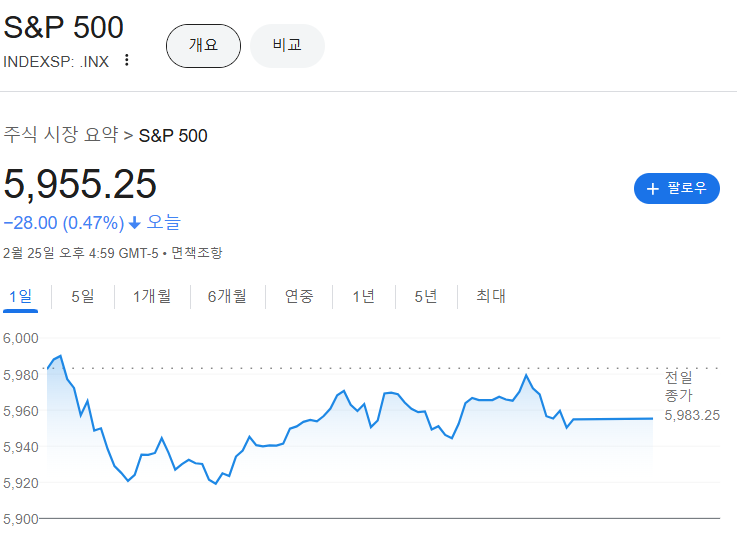
Task: Click the −28.00 (0.47%) change text
Action: pos(64,223)
